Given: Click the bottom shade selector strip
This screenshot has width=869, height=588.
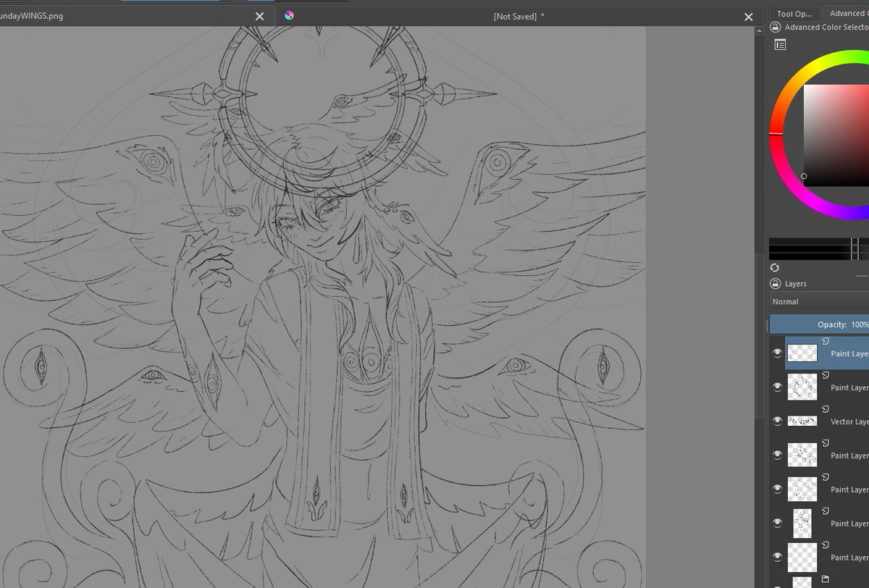Looking at the screenshot, I should coord(818,256).
